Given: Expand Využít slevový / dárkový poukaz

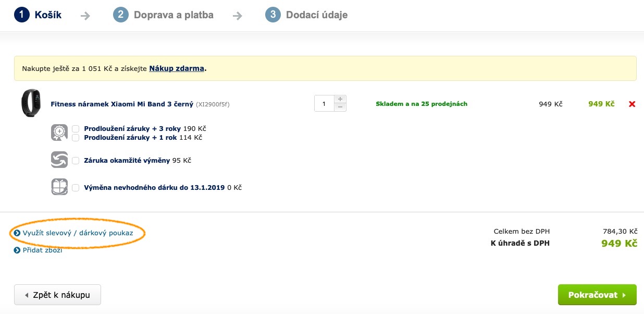Looking at the screenshot, I should coord(78,233).
